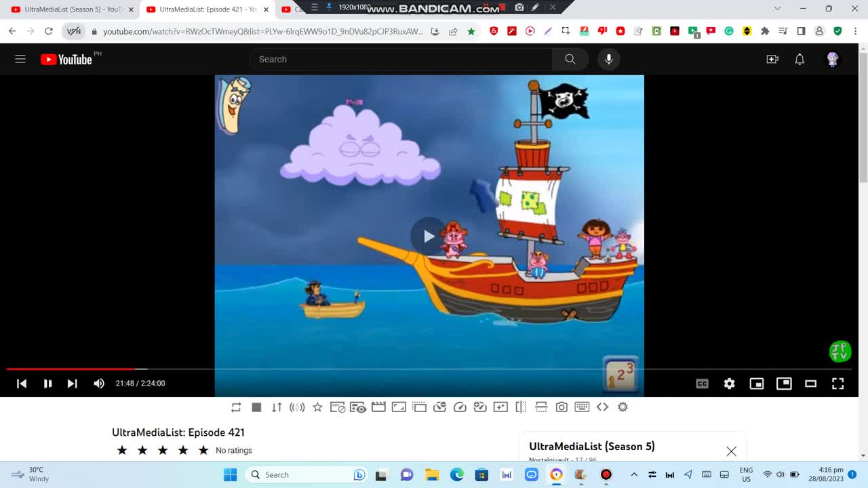868x488 pixels.
Task: Pause the video
Action: [x=47, y=384]
